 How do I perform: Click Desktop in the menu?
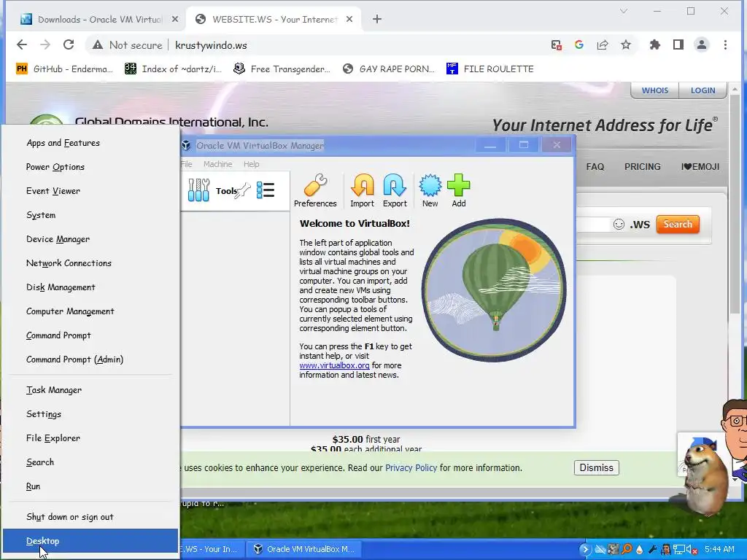pos(90,541)
